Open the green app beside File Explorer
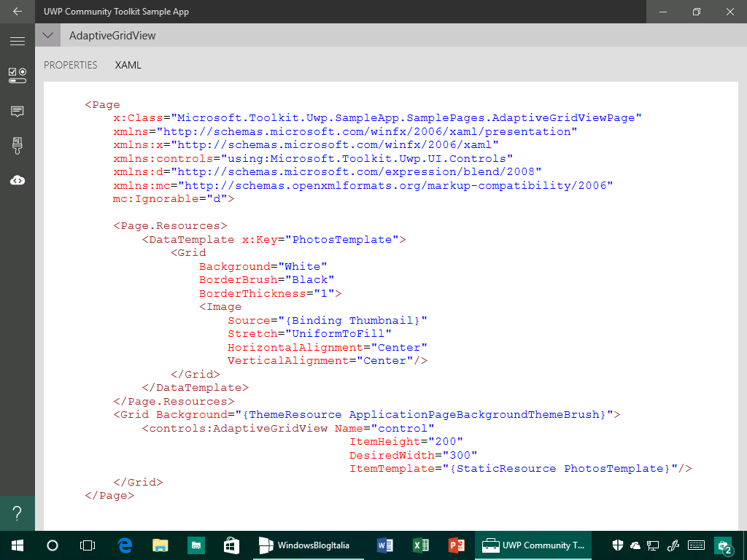Viewport: 747px width, 560px height. [x=196, y=545]
